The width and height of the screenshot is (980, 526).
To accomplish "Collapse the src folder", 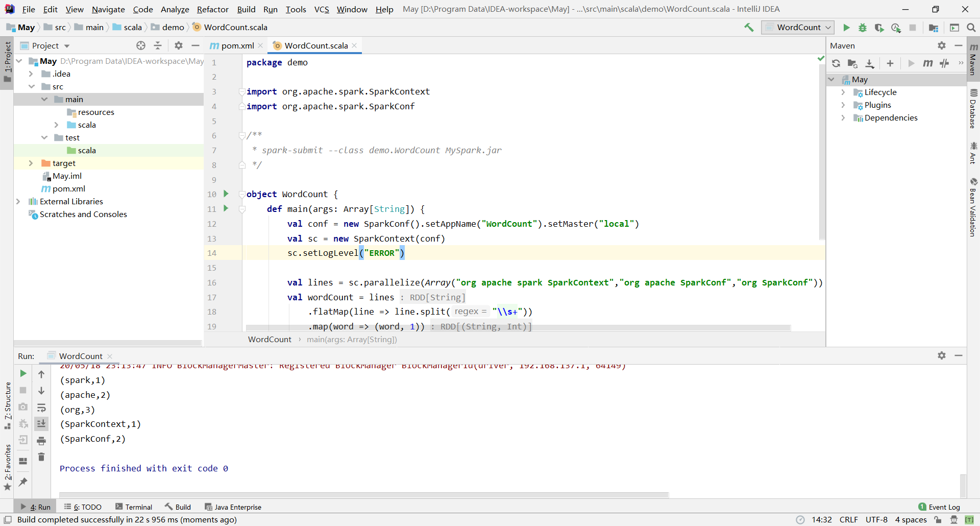I will (31, 87).
